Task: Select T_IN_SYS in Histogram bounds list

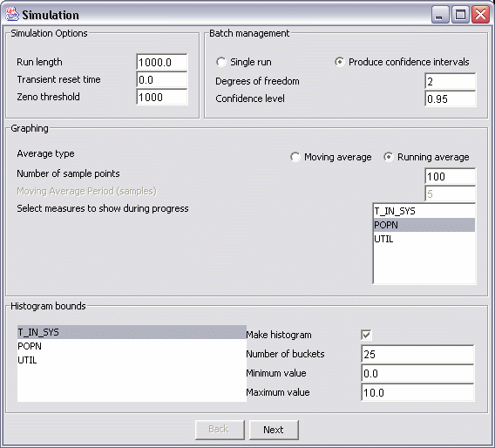Action: click(x=132, y=332)
